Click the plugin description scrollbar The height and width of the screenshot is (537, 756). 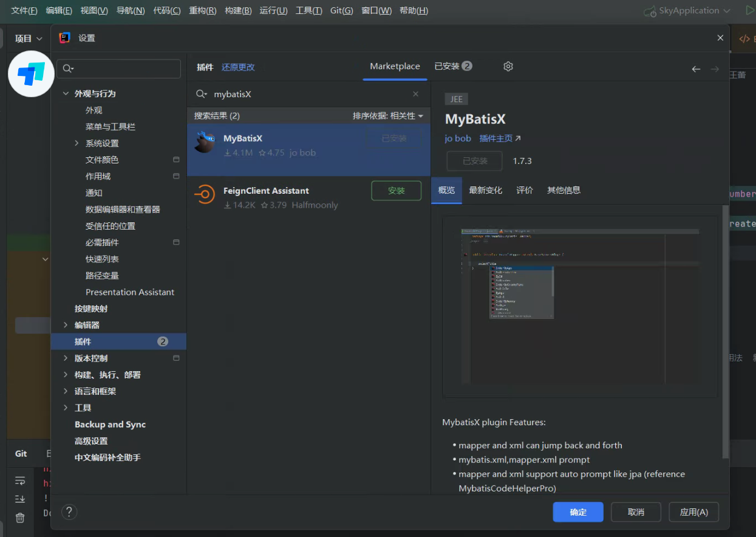click(725, 331)
